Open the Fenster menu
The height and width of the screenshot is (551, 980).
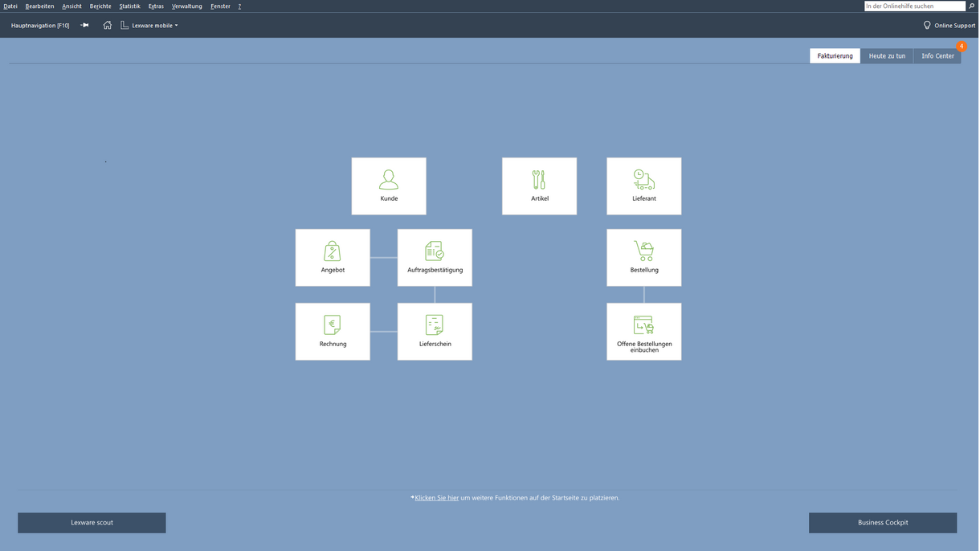pyautogui.click(x=220, y=6)
